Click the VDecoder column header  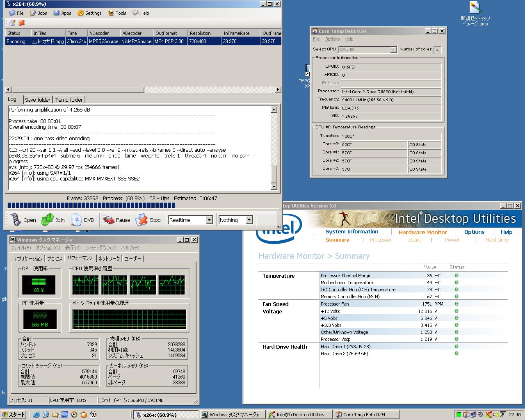103,33
